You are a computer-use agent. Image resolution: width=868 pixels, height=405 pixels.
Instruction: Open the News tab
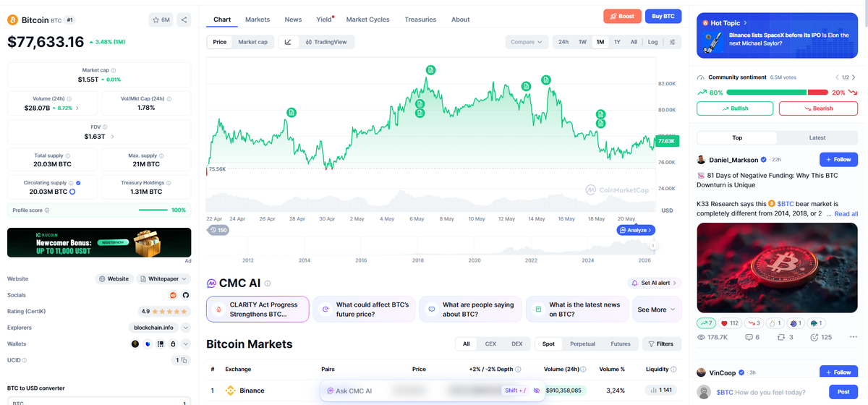pyautogui.click(x=293, y=20)
